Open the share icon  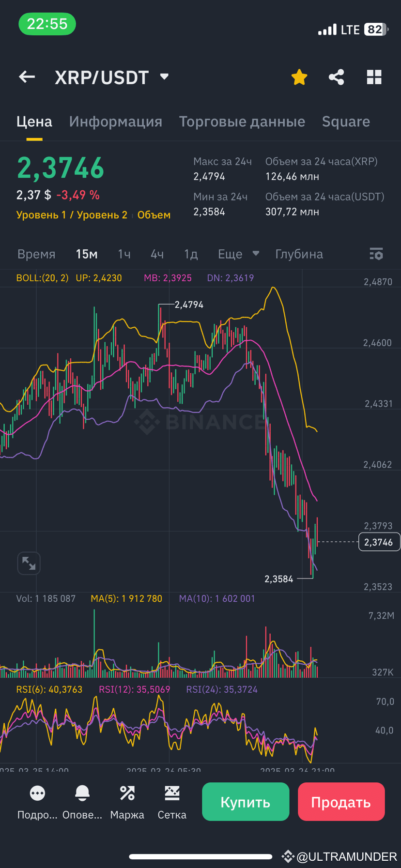point(337,77)
